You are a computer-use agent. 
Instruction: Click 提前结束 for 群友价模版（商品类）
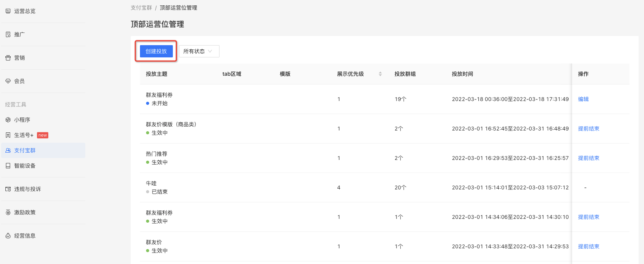coord(589,129)
